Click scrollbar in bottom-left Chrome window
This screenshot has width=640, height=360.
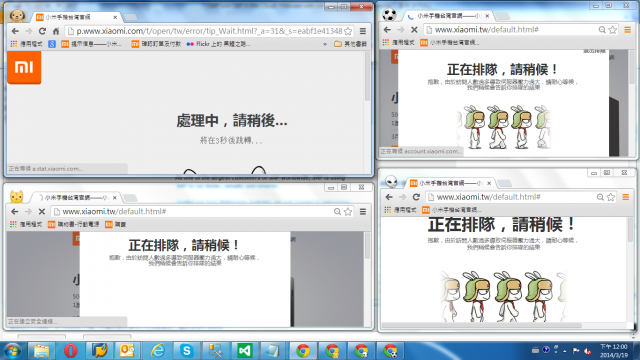[x=367, y=246]
